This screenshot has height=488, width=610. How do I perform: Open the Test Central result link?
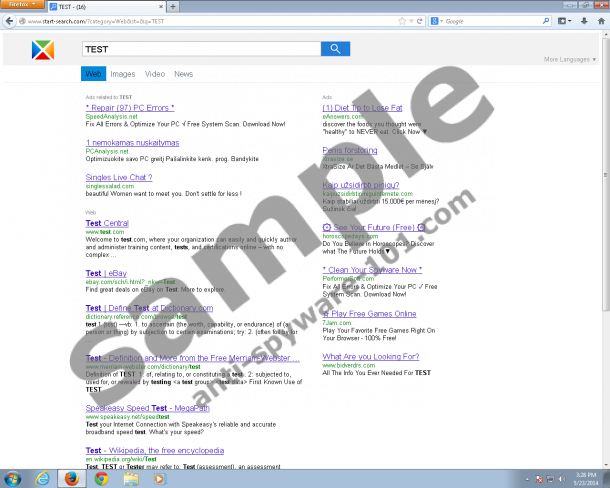[107, 223]
